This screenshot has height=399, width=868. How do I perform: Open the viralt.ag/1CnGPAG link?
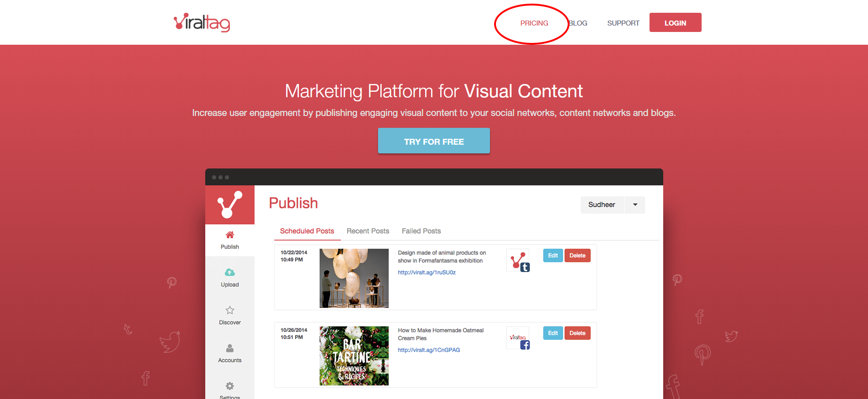(429, 350)
